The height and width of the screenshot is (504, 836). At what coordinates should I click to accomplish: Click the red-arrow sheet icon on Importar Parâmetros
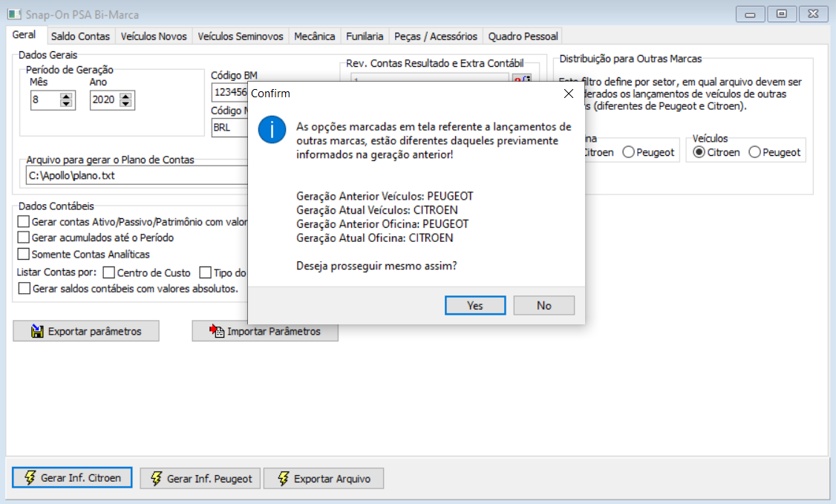[x=217, y=331]
